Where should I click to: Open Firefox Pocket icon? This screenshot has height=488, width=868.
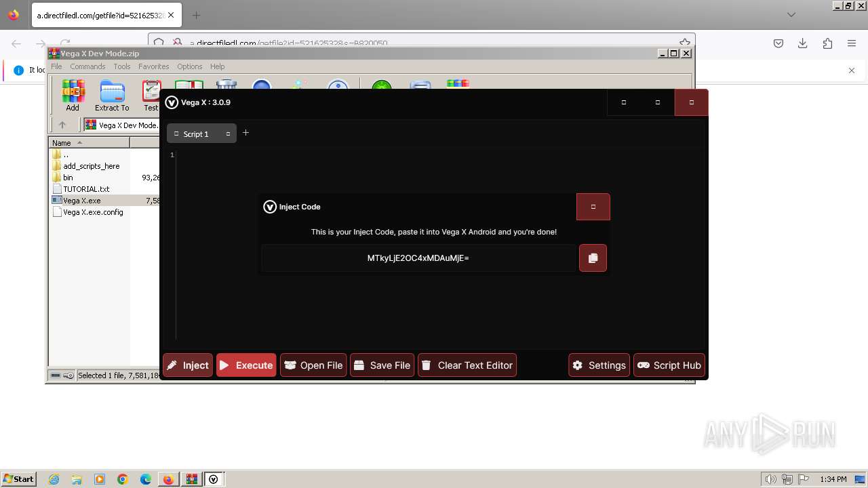click(778, 43)
